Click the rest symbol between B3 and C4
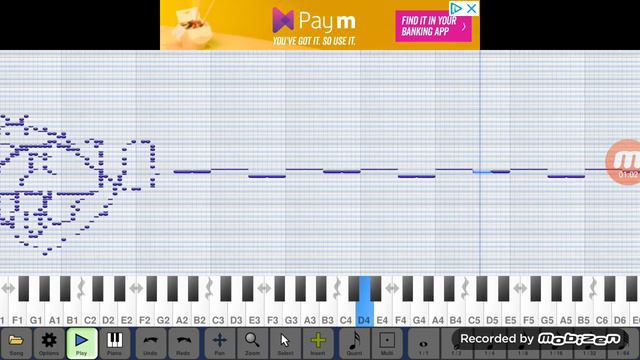The image size is (640, 360). pyautogui.click(x=337, y=288)
